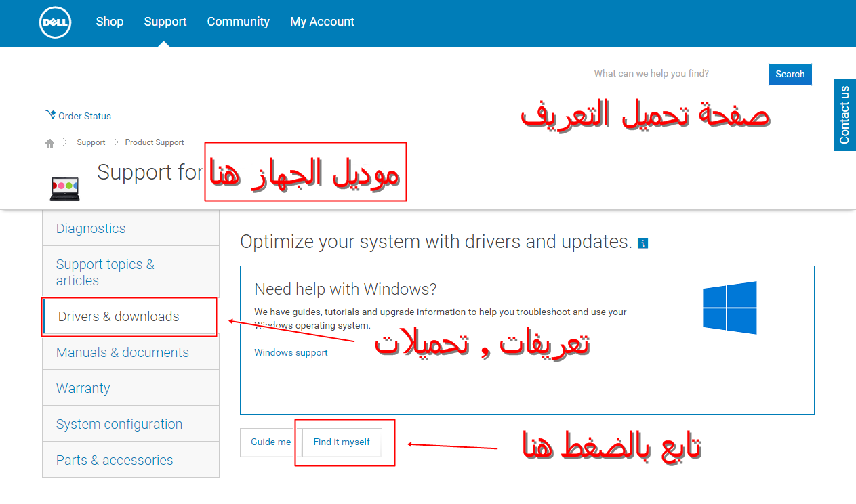Select Diagnostics in the sidebar
The height and width of the screenshot is (504, 856).
(131, 228)
